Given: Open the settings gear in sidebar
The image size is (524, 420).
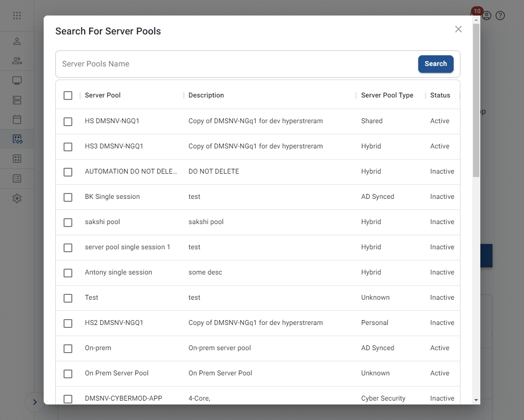Looking at the screenshot, I should [x=17, y=198].
